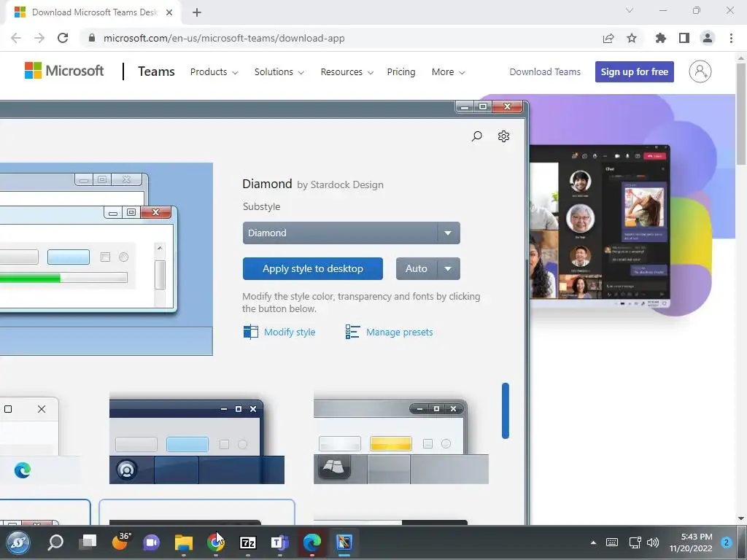This screenshot has width=747, height=560.
Task: Open touch keyboard tray icon
Action: pos(612,542)
